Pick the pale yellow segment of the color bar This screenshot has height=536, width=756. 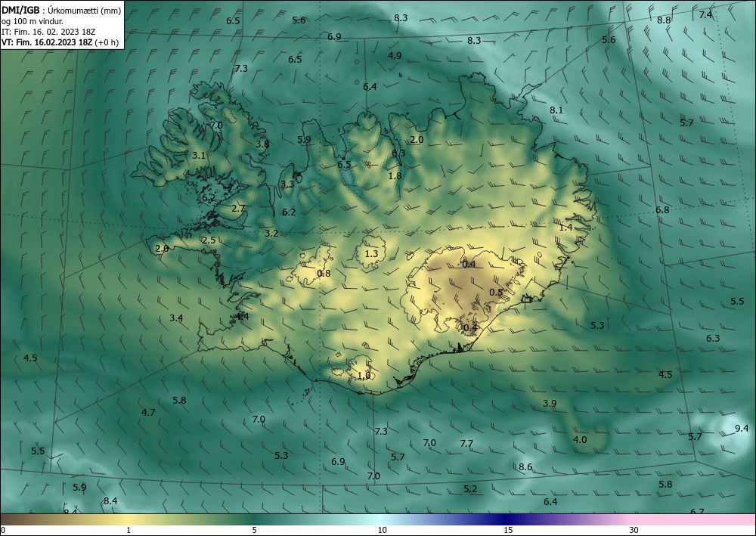128,519
